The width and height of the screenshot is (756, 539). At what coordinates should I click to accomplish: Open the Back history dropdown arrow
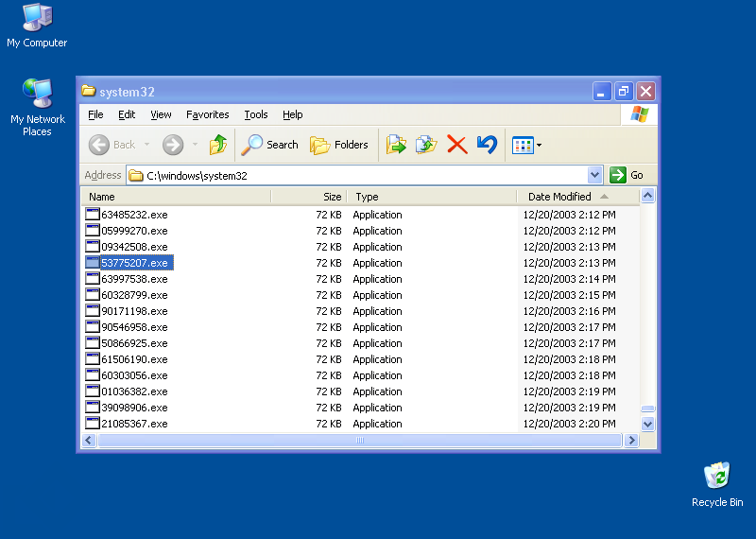click(x=146, y=145)
